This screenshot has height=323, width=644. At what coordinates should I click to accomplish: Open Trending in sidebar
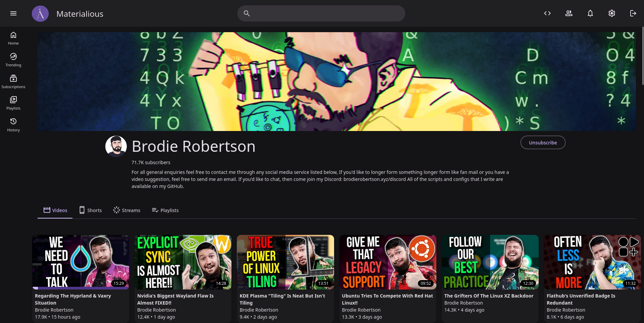tap(13, 60)
